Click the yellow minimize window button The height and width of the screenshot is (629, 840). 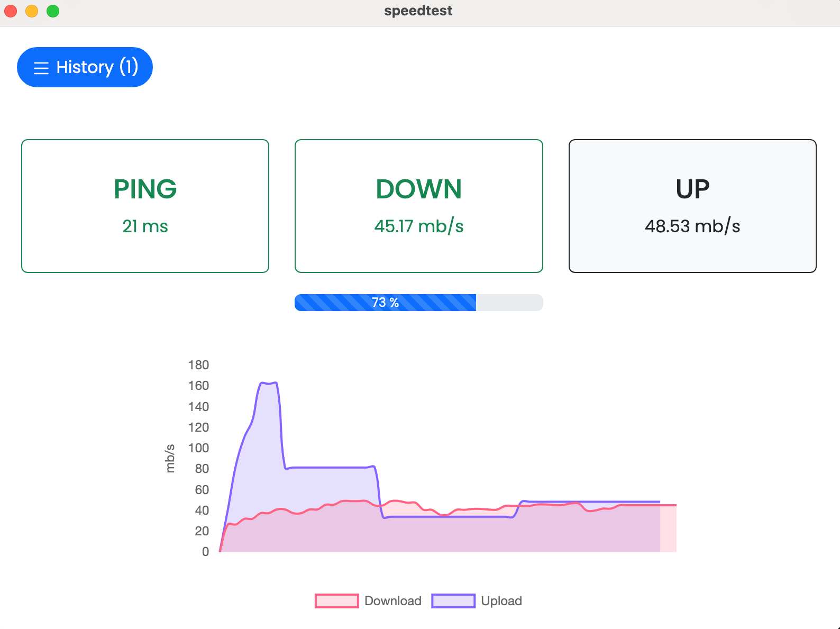(x=32, y=11)
